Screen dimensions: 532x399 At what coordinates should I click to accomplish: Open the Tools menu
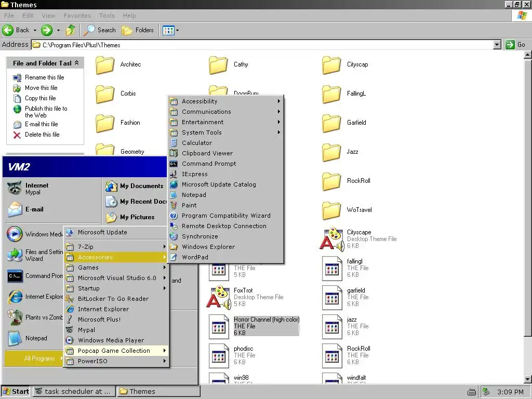click(x=107, y=16)
